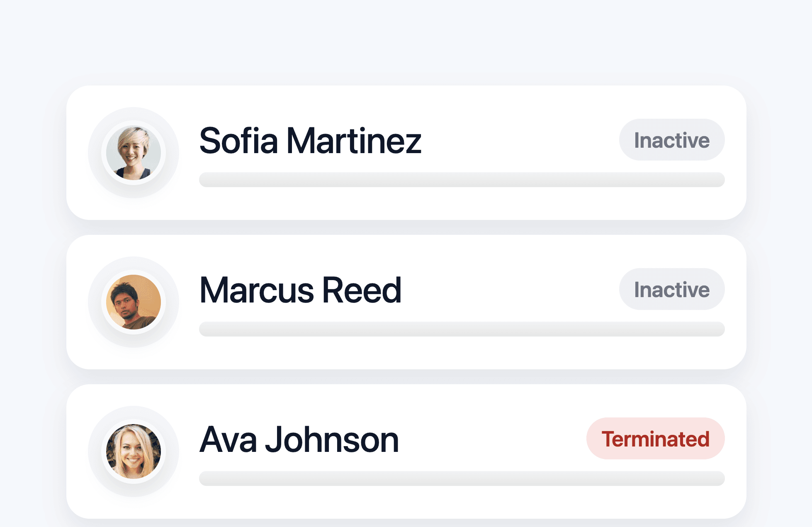Click the red Terminated status badge

[655, 439]
